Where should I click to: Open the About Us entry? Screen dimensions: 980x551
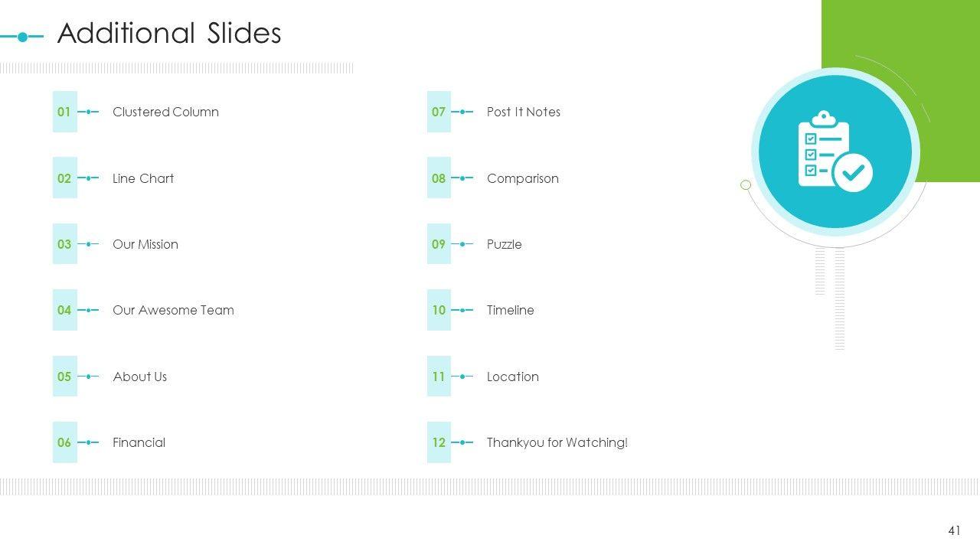coord(139,377)
